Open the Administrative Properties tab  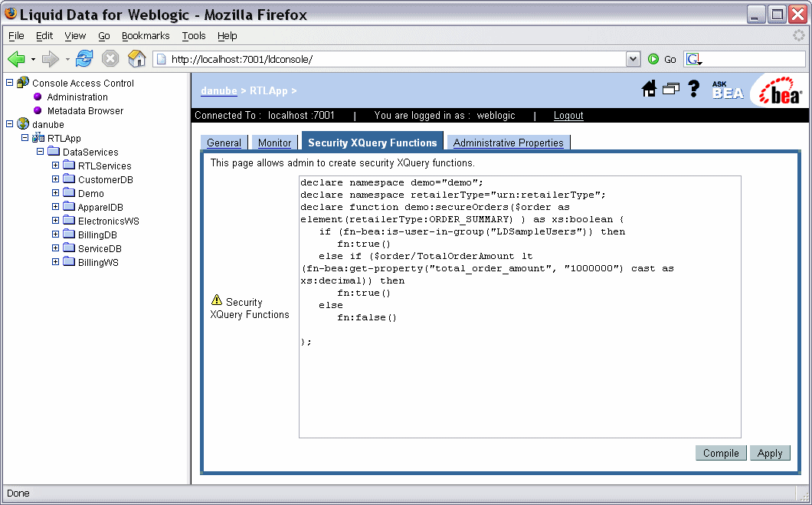click(508, 143)
